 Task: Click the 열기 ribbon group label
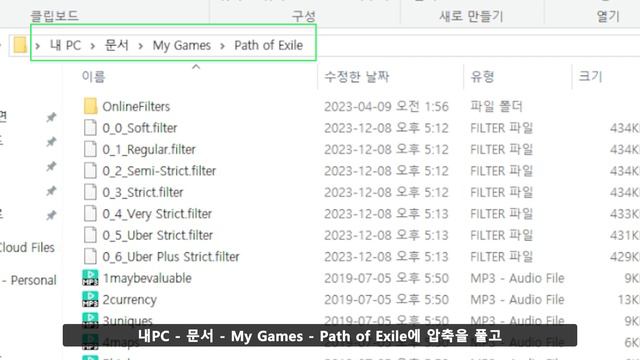pyautogui.click(x=608, y=16)
